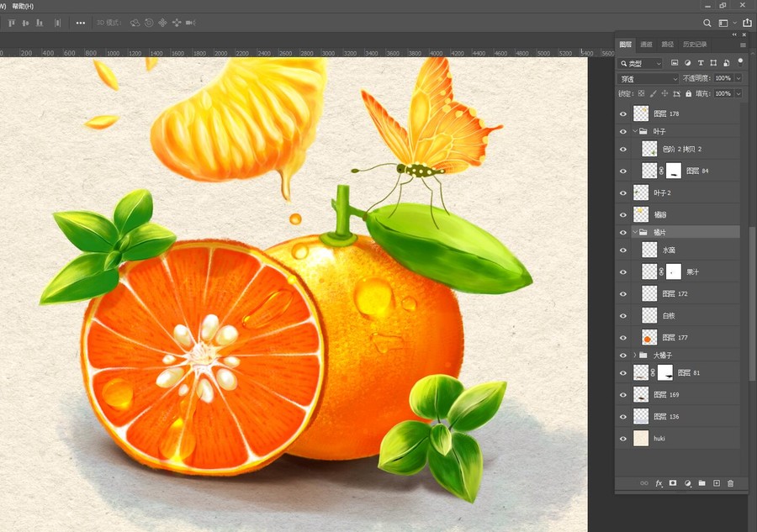Open the workspace layout switcher icon
The image size is (757, 532).
pos(723,23)
